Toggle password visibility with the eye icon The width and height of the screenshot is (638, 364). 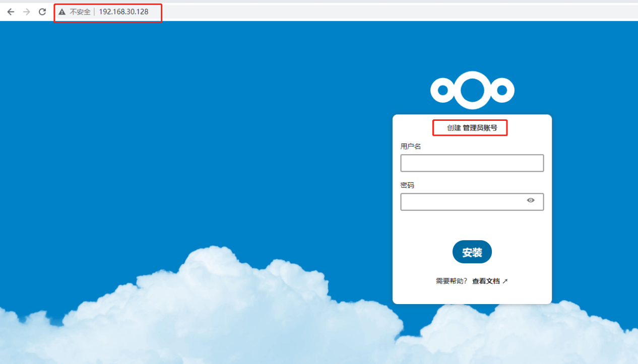click(x=531, y=200)
